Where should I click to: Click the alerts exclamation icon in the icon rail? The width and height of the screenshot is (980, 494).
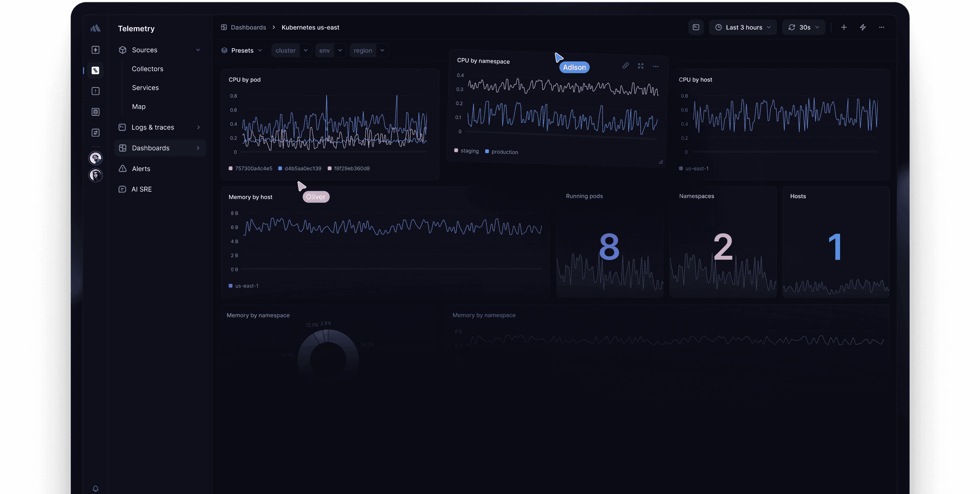click(95, 91)
